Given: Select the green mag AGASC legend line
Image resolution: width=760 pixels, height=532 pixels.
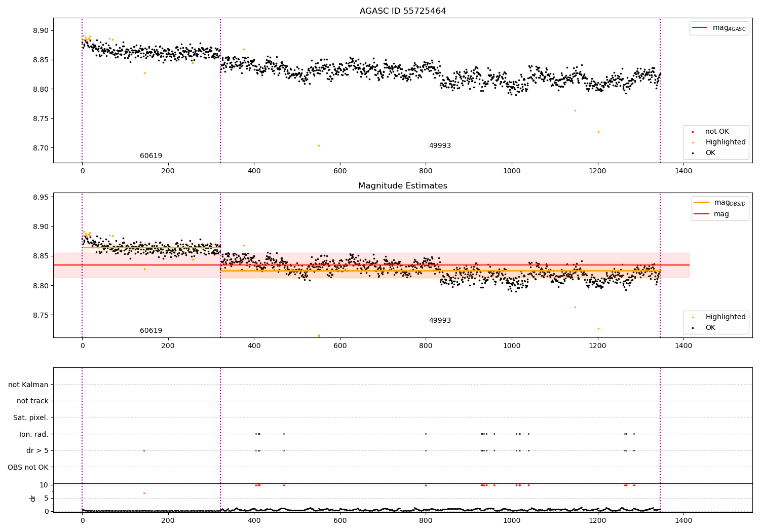Looking at the screenshot, I should click(700, 28).
